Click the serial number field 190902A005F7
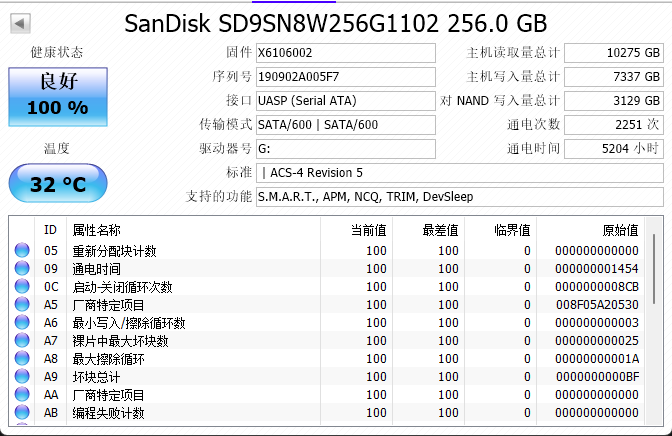This screenshot has width=672, height=436. 345,76
